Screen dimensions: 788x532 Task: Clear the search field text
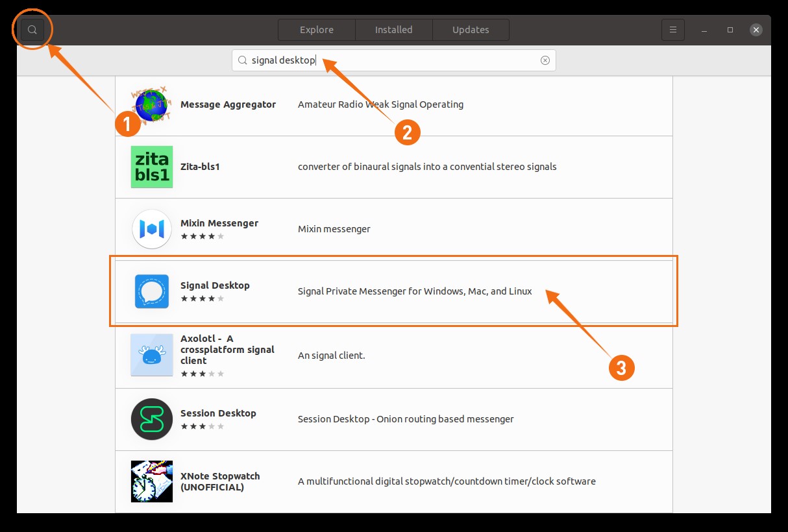(x=545, y=60)
